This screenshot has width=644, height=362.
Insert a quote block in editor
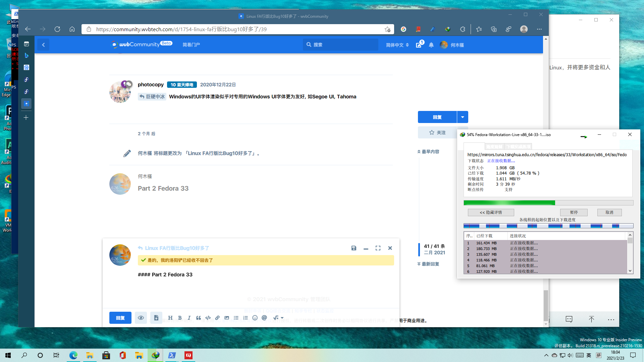pos(199,318)
